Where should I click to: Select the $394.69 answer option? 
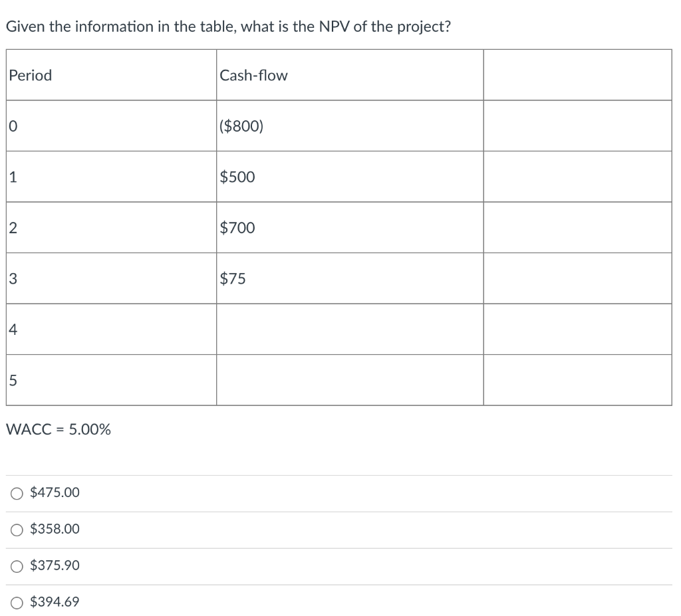15,601
